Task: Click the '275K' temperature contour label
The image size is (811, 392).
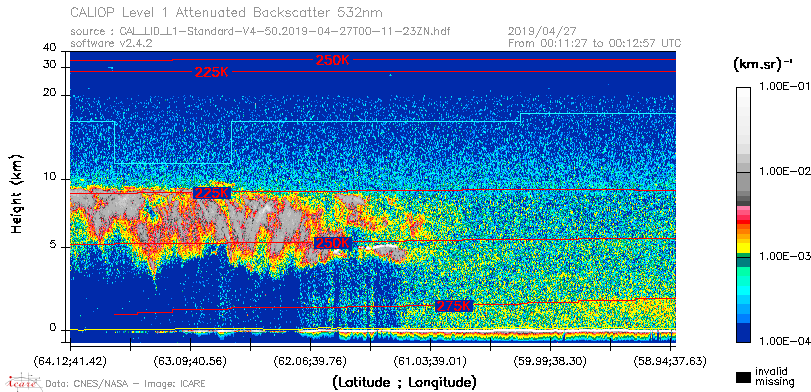Action: 454,306
